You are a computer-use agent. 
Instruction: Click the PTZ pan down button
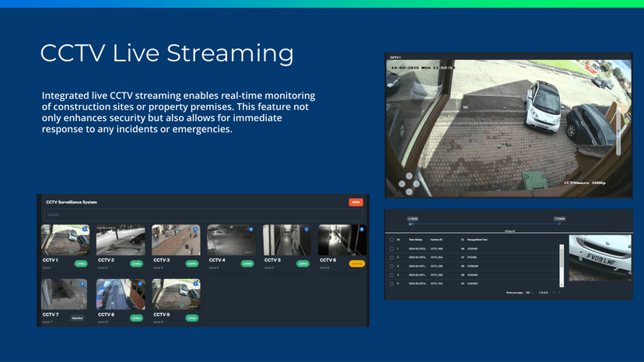click(x=408, y=192)
